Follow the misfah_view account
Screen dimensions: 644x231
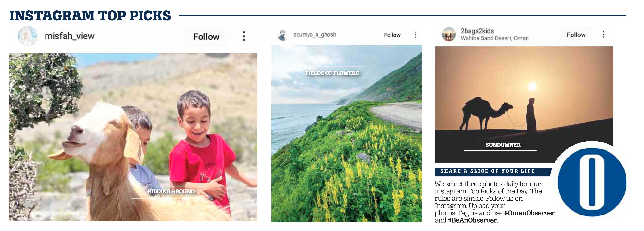point(206,37)
